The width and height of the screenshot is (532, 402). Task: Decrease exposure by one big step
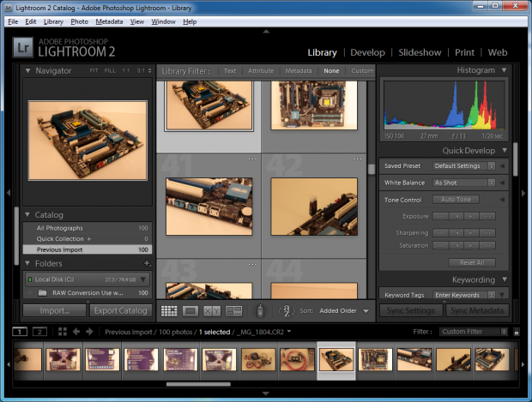pyautogui.click(x=440, y=216)
